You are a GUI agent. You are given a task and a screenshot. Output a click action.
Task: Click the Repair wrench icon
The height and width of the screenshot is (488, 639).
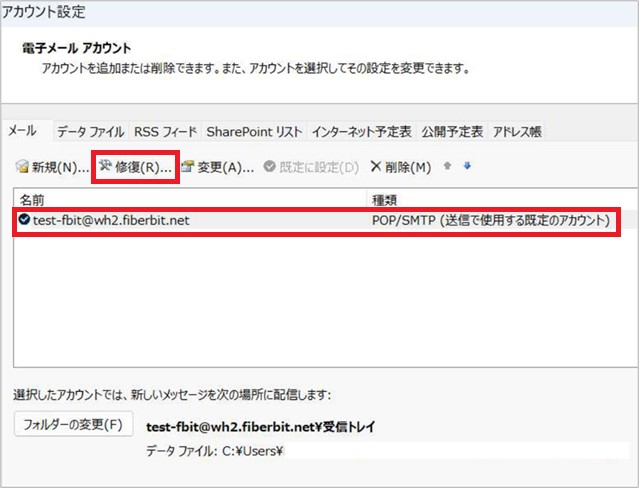[105, 166]
